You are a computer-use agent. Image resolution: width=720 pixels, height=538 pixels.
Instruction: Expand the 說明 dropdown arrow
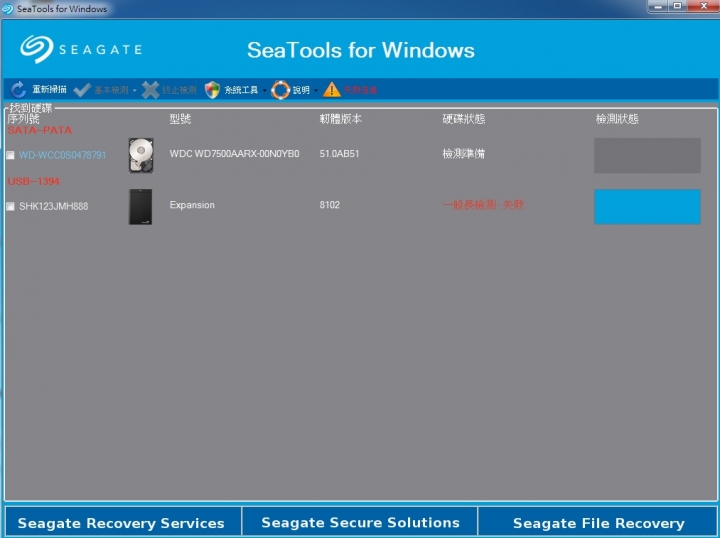316,90
